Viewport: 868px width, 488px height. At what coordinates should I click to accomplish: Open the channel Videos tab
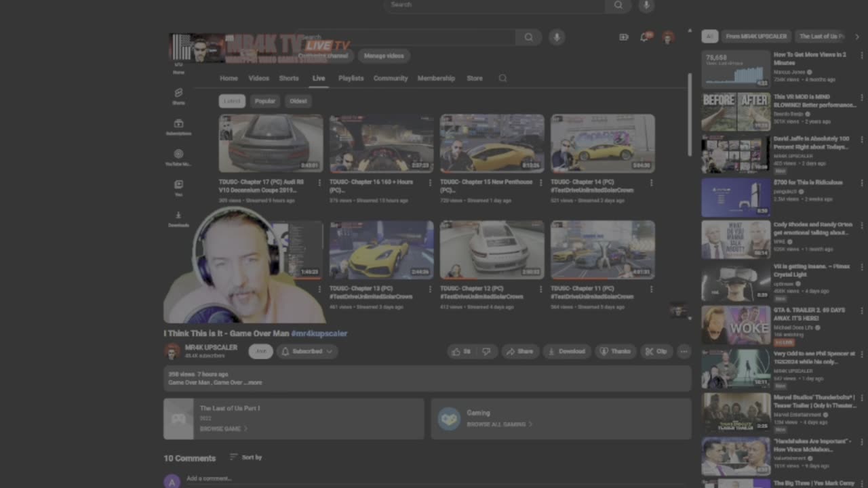(x=258, y=78)
